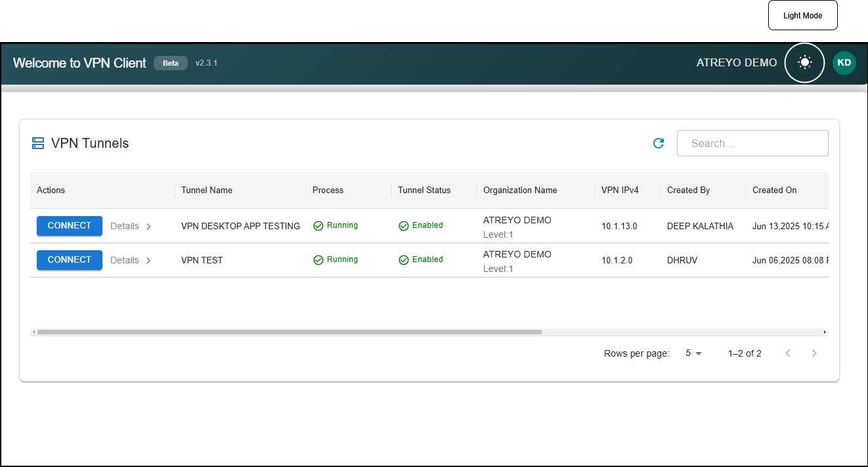Screen dimensions: 868x467
Task: Go to the previous page arrow
Action: [x=788, y=353]
